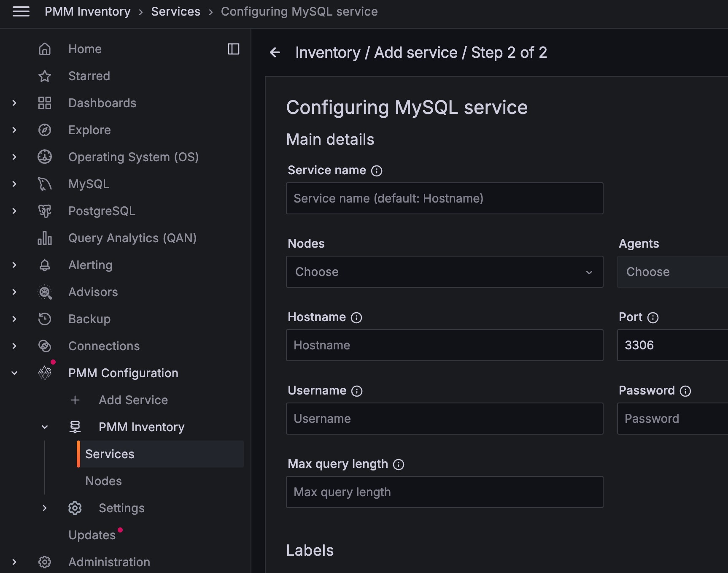The image size is (728, 573).
Task: Click the Settings gear icon
Action: 75,508
